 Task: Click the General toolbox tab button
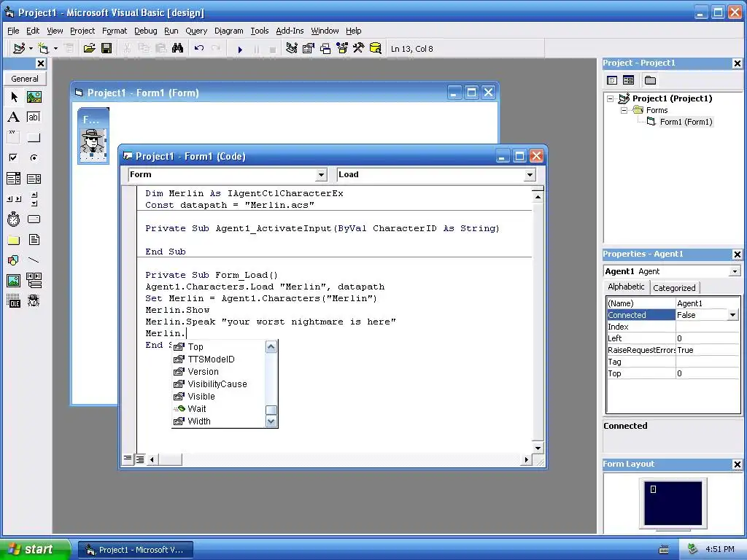[x=25, y=79]
